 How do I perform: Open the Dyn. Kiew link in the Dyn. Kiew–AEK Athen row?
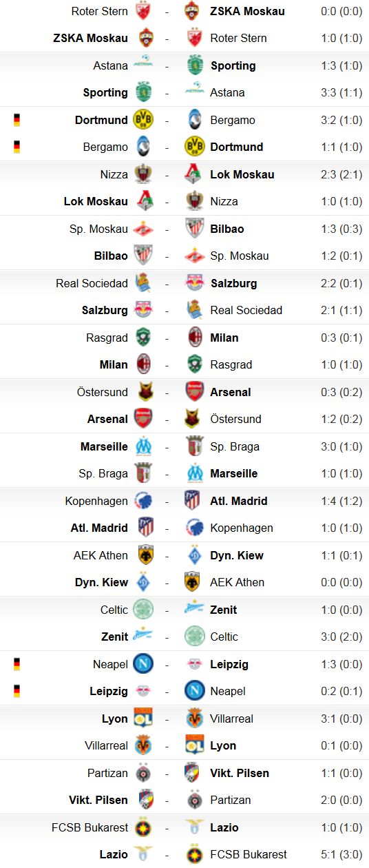pyautogui.click(x=101, y=582)
